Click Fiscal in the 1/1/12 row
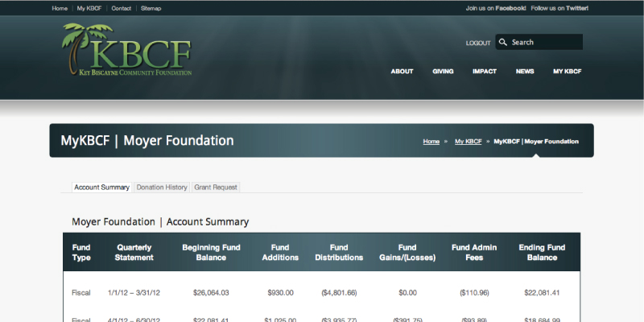 (81, 293)
